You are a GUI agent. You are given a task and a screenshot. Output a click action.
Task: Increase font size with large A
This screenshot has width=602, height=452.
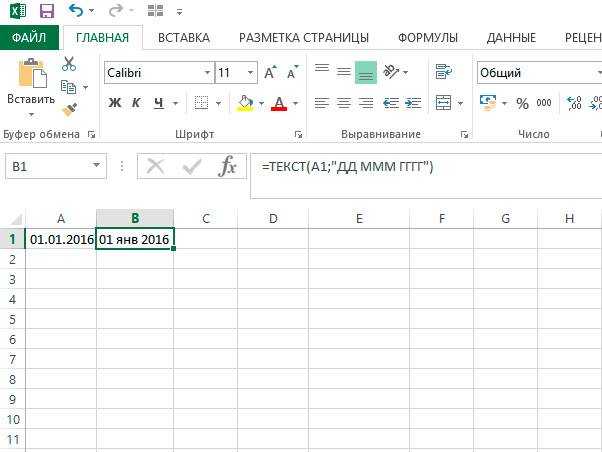pos(270,73)
